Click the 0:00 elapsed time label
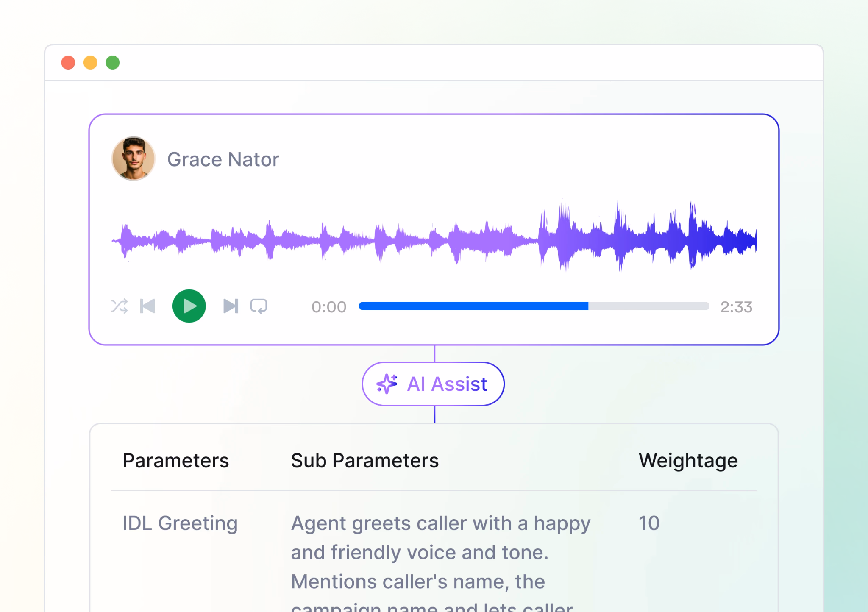The height and width of the screenshot is (612, 868). point(329,307)
